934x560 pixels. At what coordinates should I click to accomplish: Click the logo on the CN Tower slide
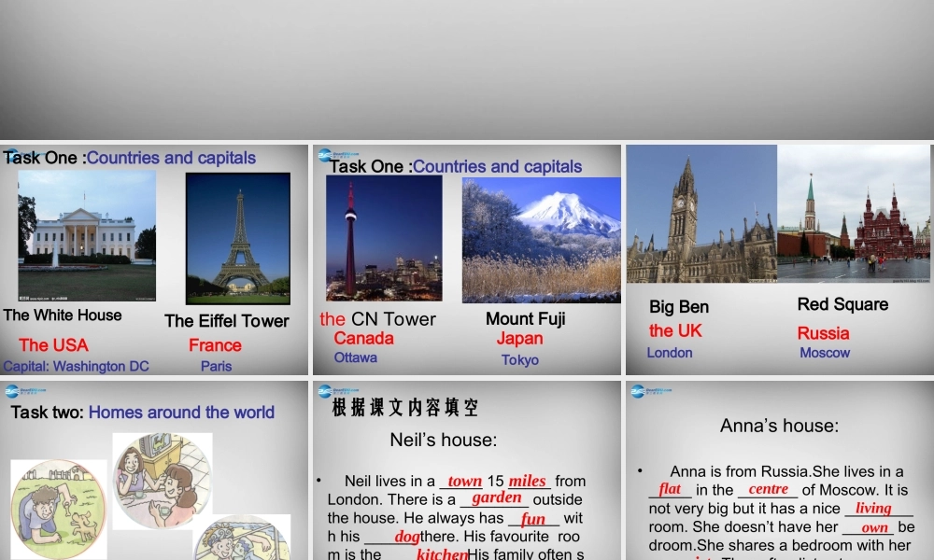click(x=337, y=156)
